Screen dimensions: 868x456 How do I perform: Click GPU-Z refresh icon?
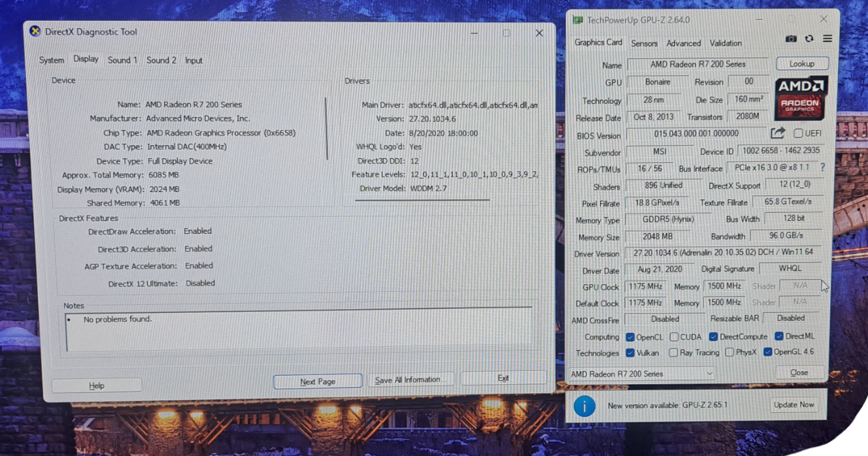[809, 39]
